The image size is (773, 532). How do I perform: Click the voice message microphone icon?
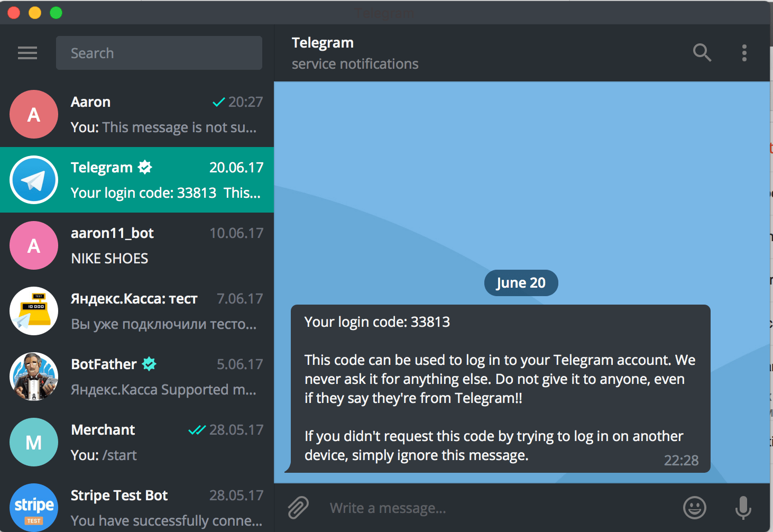tap(743, 508)
